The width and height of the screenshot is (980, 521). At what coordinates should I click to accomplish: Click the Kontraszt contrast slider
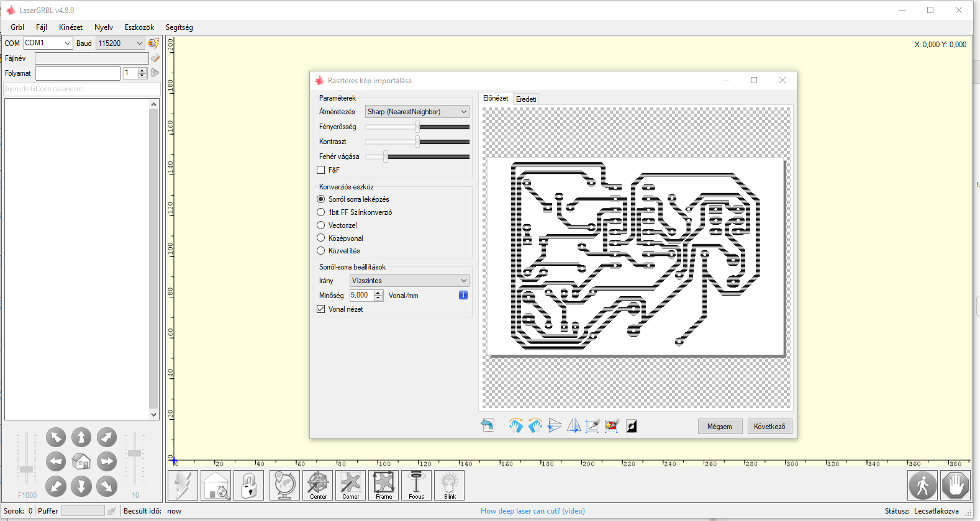[417, 142]
